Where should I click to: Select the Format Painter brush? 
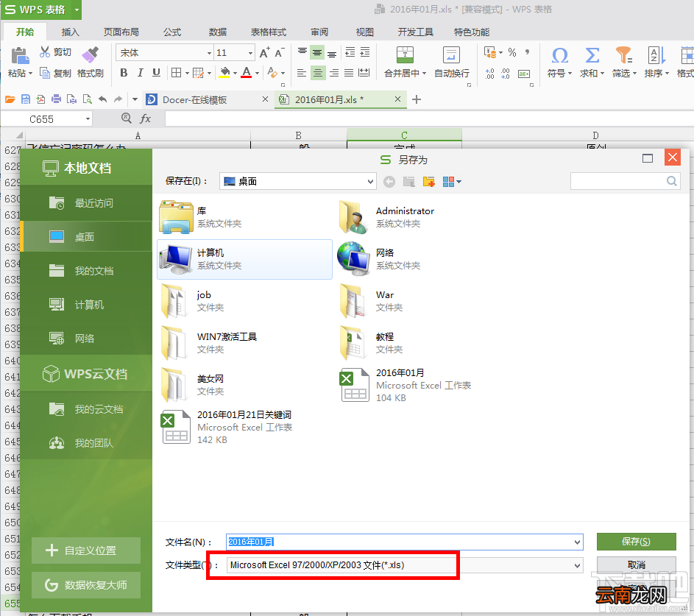91,54
